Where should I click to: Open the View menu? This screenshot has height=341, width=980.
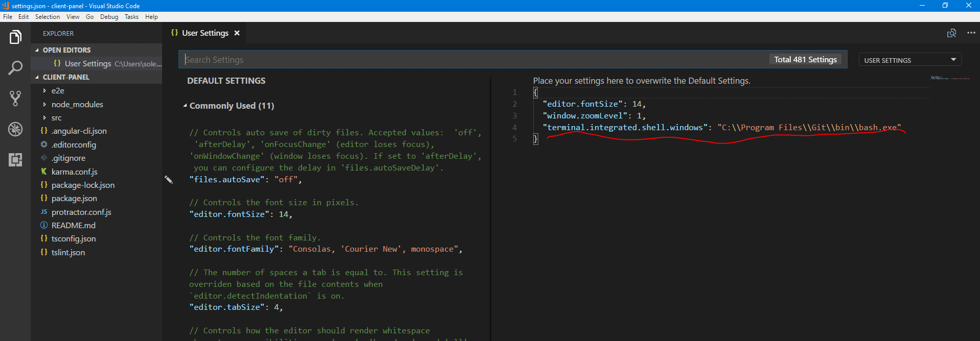73,17
